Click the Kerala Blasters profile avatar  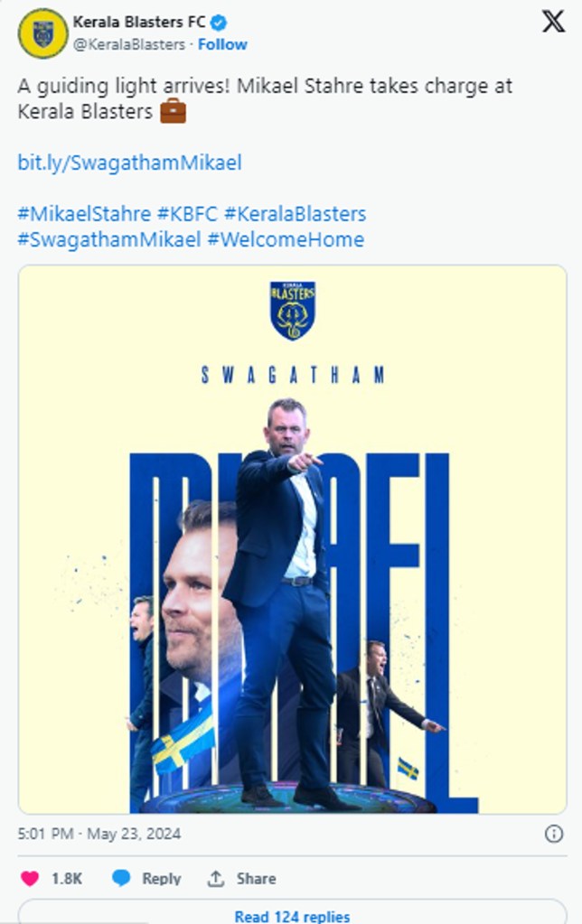click(43, 33)
